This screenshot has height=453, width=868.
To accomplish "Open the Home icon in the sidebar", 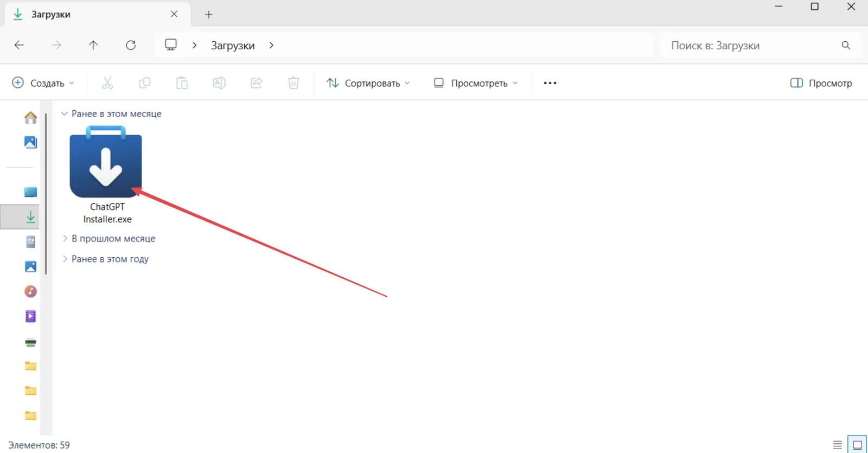I will [30, 117].
